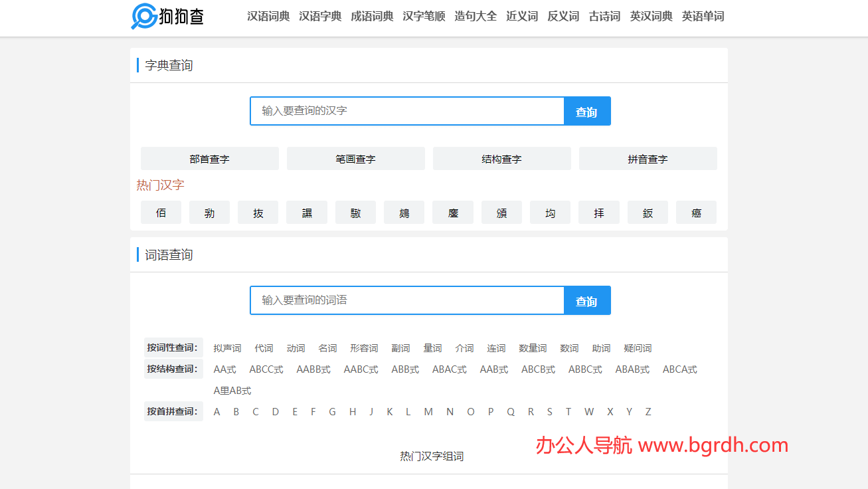Screen dimensions: 868x489
Task: Hit 查询 button beside the 词语 input
Action: coord(586,301)
